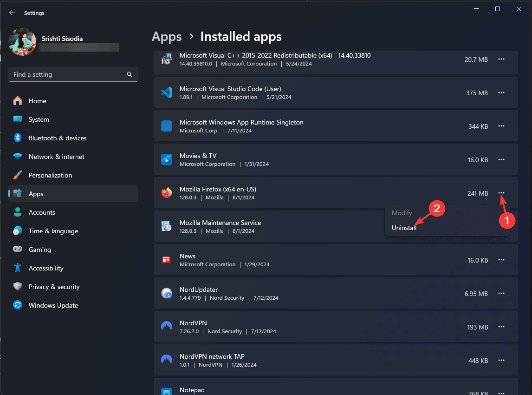Open options for Windows App Runtime Singleton

pyautogui.click(x=501, y=126)
